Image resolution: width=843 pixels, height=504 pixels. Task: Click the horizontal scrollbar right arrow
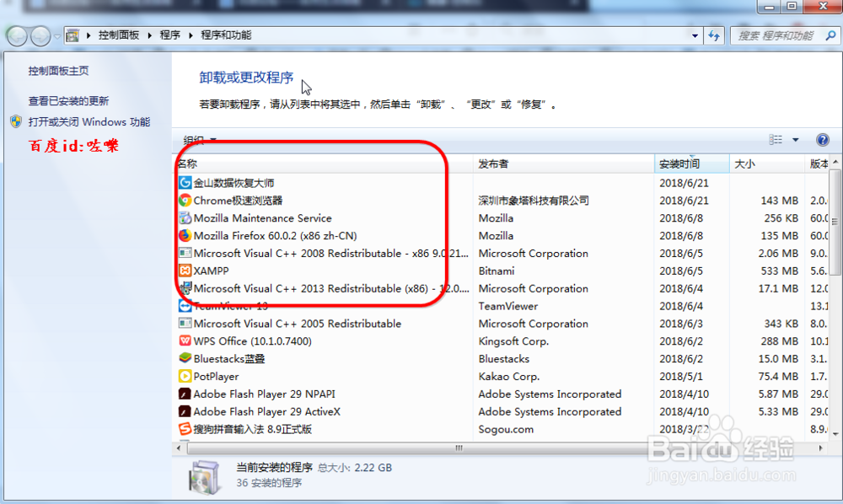point(820,448)
